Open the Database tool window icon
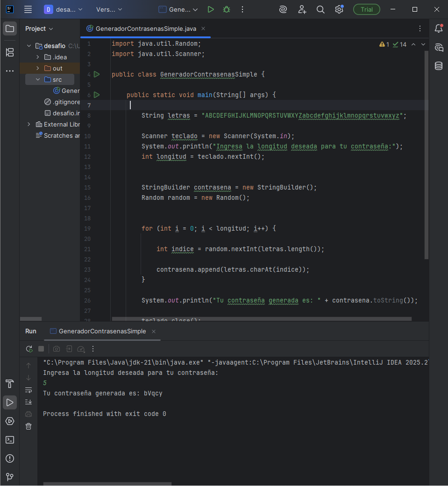The height and width of the screenshot is (486, 448). coord(439,66)
